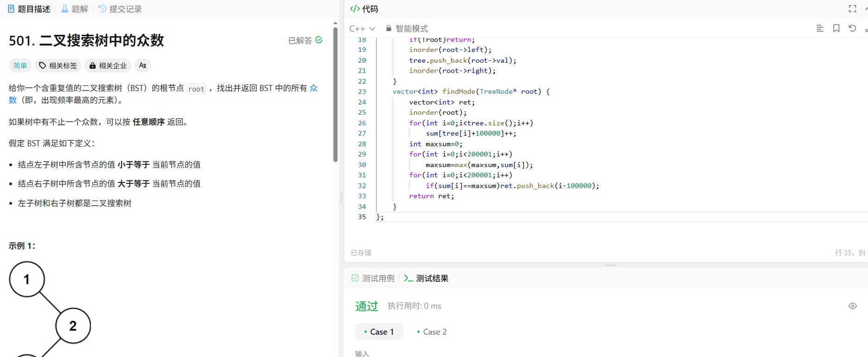Enter fullscreen code editor
The image size is (868, 357).
(x=852, y=9)
